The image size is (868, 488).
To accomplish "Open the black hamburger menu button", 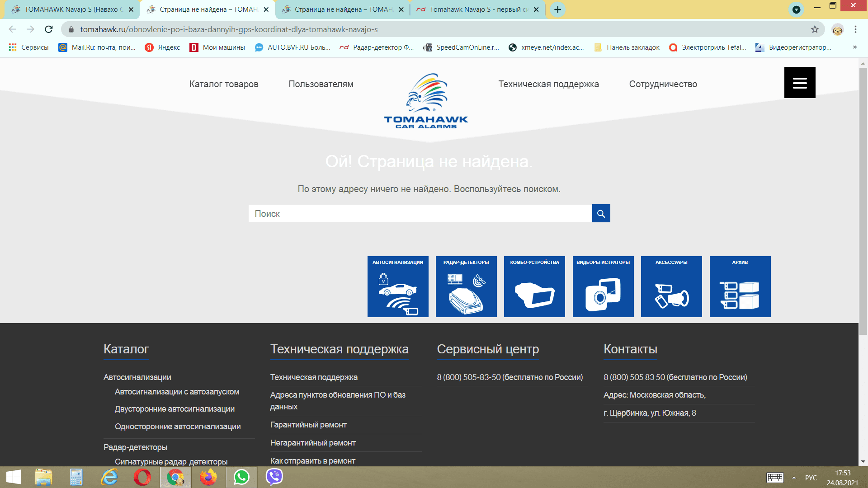I will (x=799, y=82).
